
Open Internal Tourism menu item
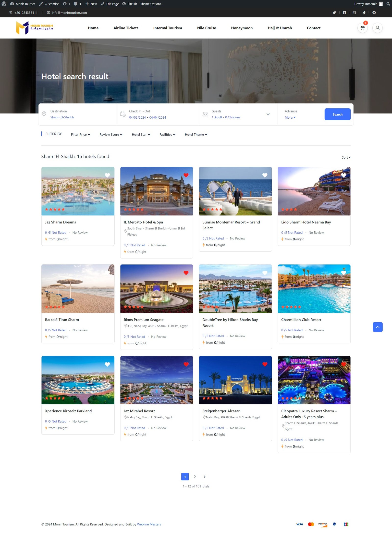[x=168, y=28]
